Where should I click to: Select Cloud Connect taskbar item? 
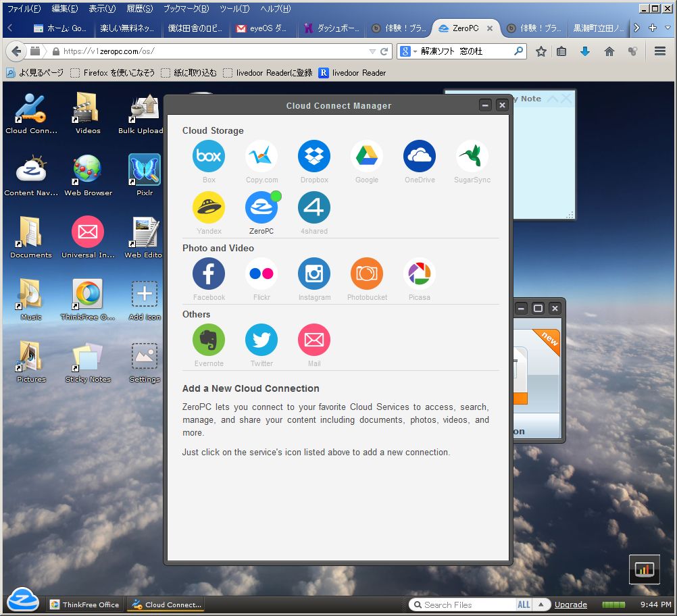point(167,605)
